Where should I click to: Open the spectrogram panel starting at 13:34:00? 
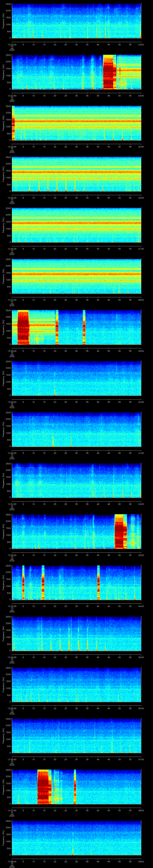(x=76, y=634)
